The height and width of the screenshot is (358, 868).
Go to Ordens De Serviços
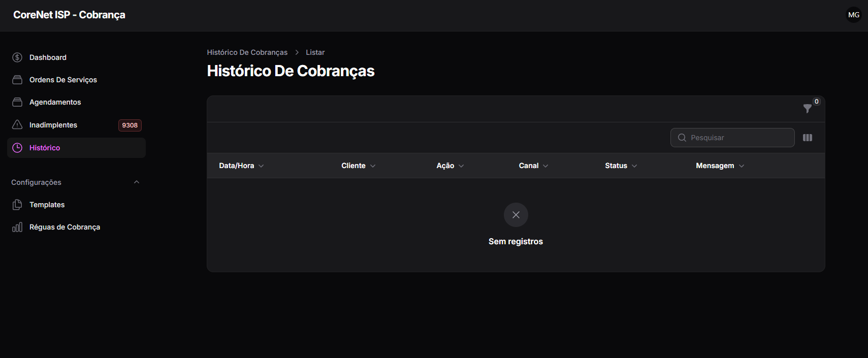pyautogui.click(x=76, y=80)
